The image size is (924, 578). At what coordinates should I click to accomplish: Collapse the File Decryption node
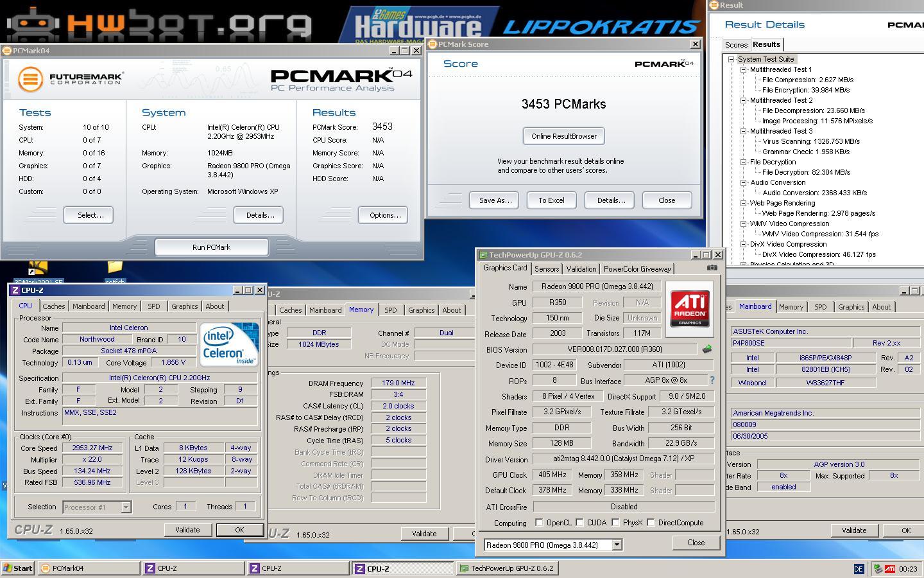coord(744,162)
